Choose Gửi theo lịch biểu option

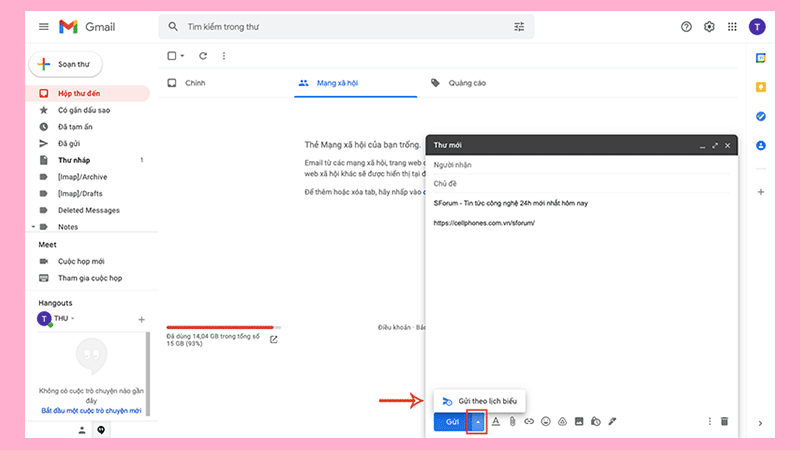point(479,401)
